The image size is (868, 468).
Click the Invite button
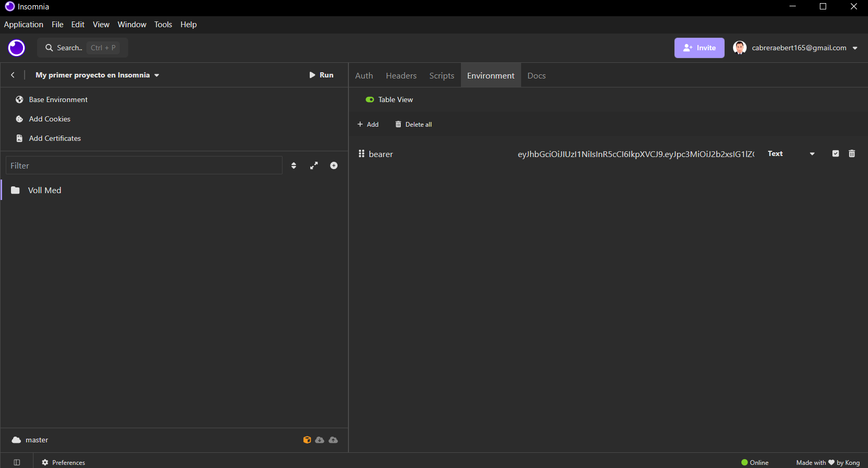699,48
